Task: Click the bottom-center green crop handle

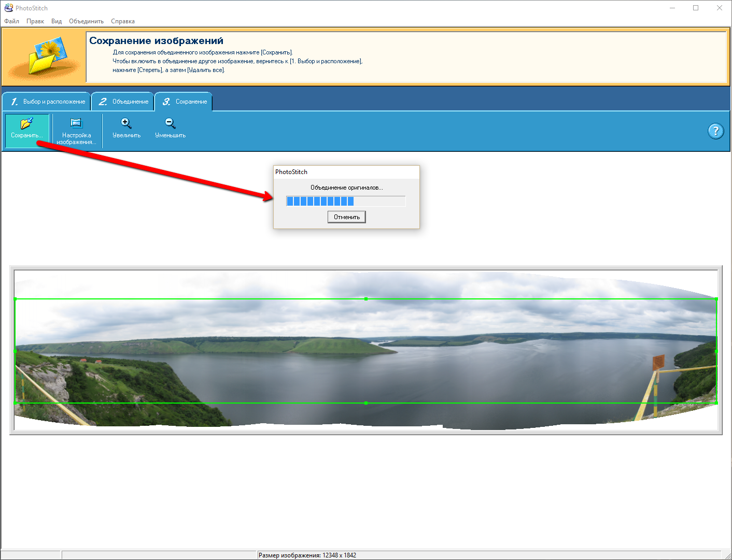Action: click(x=366, y=403)
